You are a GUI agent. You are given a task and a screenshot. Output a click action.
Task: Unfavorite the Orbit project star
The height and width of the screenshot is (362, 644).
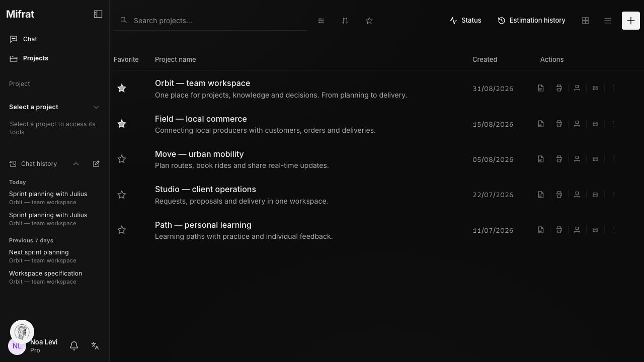pos(122,88)
